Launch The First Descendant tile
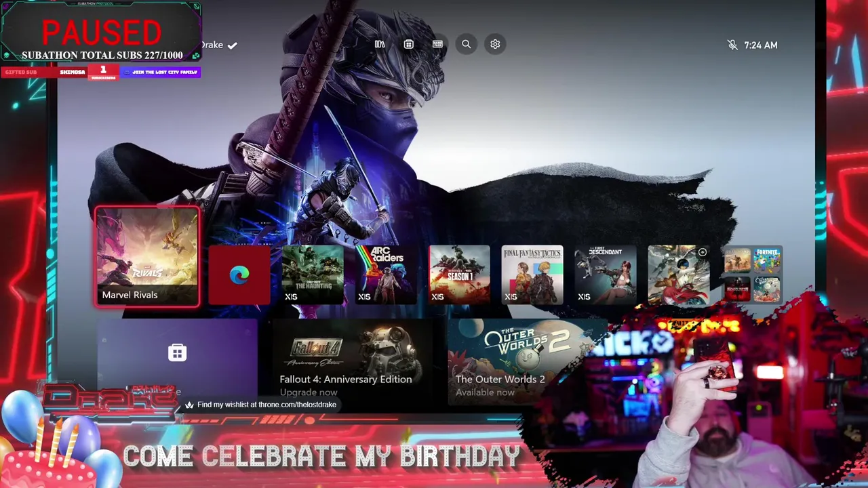This screenshot has height=488, width=868. coord(606,275)
